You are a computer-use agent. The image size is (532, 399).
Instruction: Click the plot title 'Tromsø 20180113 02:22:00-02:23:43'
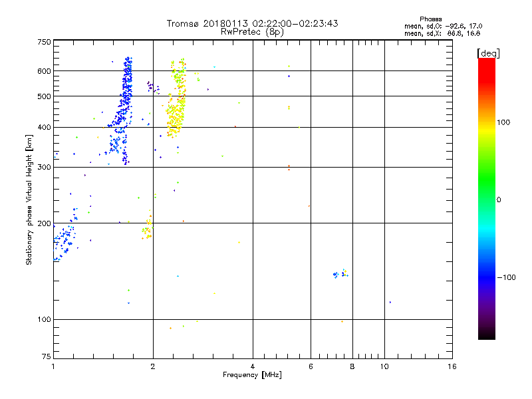[252, 23]
